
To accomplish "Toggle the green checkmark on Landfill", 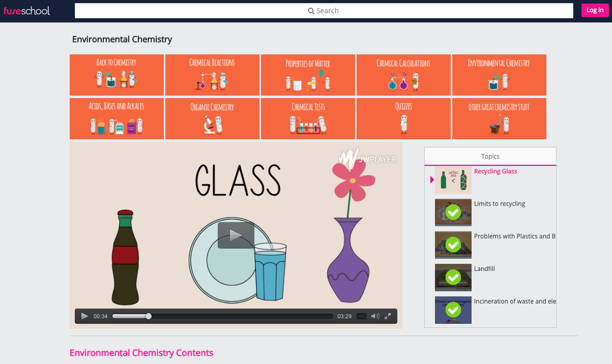I will click(453, 277).
